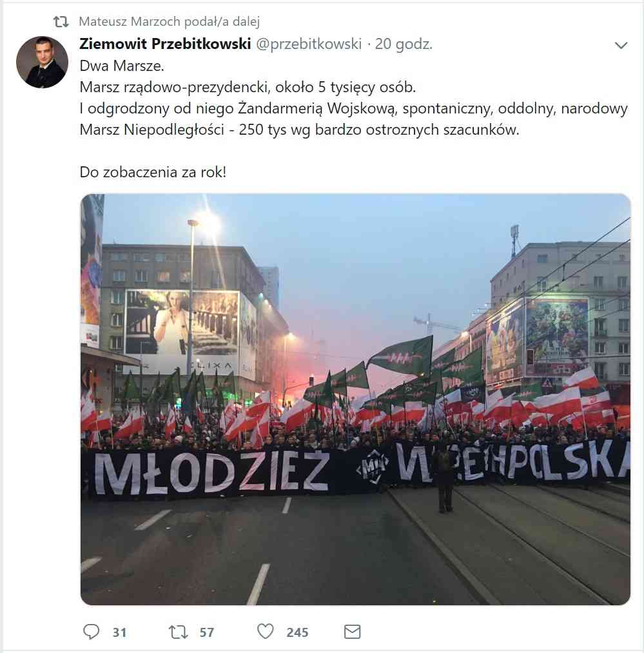The height and width of the screenshot is (653, 644).
Task: Open the Ziemowit Przebitkowski display name link
Action: [x=165, y=44]
